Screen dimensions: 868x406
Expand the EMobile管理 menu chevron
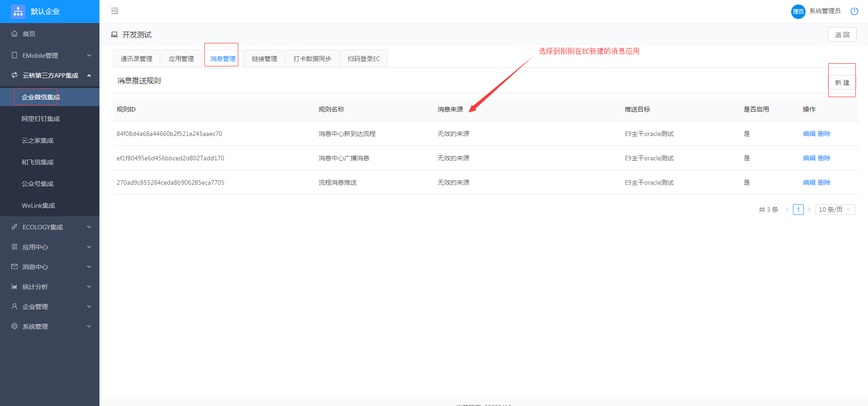pyautogui.click(x=89, y=56)
